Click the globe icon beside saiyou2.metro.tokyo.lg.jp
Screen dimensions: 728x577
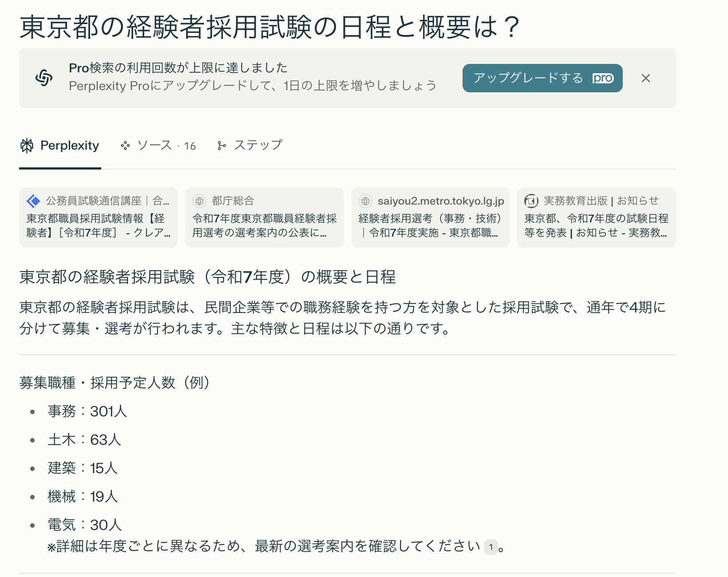tap(365, 201)
